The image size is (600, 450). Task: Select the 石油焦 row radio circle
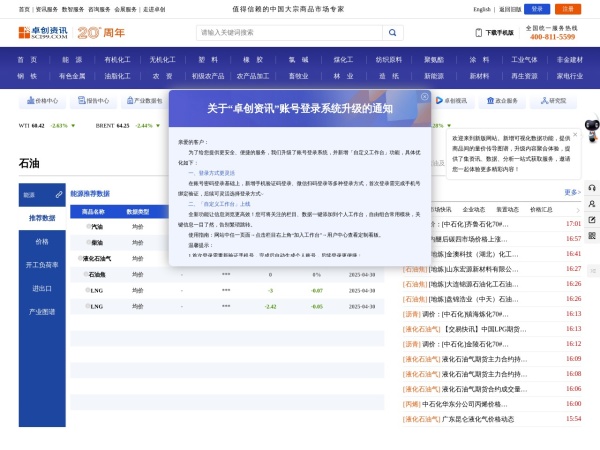(x=86, y=274)
